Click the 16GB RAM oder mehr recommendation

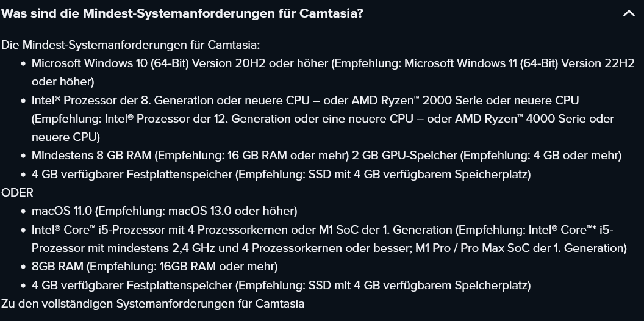pyautogui.click(x=218, y=267)
